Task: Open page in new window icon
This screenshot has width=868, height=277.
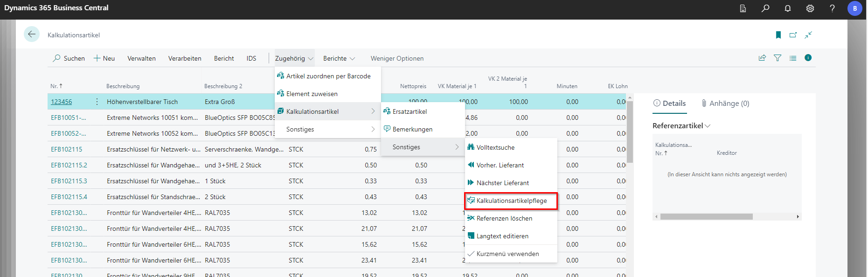Action: [x=793, y=35]
